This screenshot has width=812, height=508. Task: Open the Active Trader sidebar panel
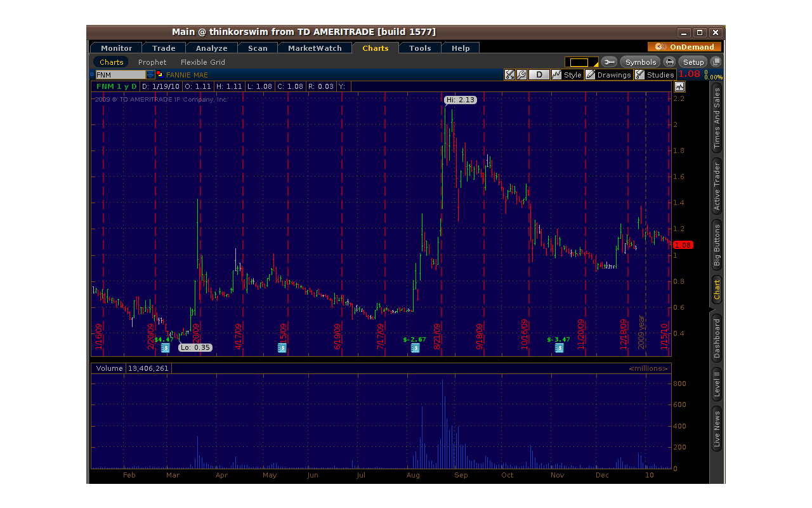(x=717, y=185)
